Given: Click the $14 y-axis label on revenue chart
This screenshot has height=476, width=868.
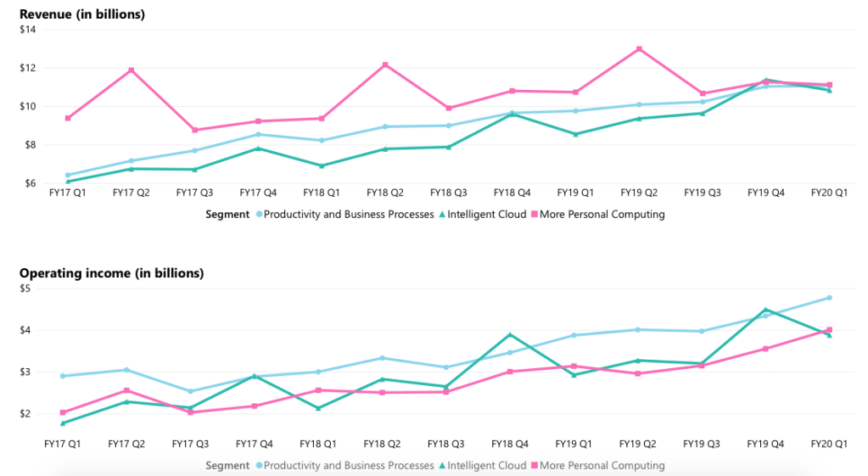Looking at the screenshot, I should 27,30.
